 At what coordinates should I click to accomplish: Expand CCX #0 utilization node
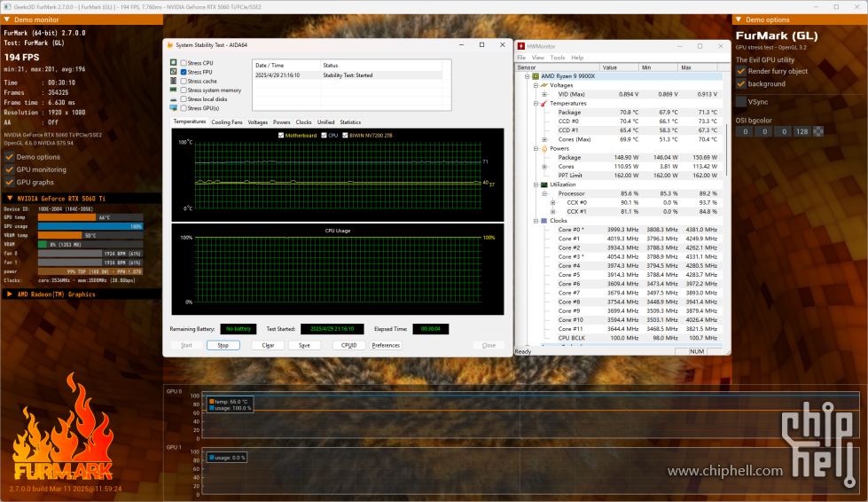(553, 202)
